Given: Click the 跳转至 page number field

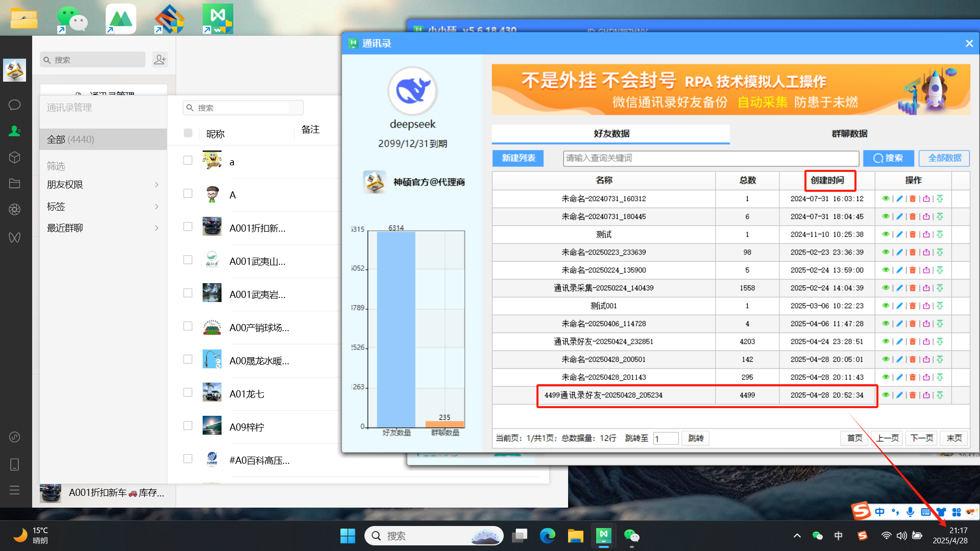Looking at the screenshot, I should pos(666,438).
